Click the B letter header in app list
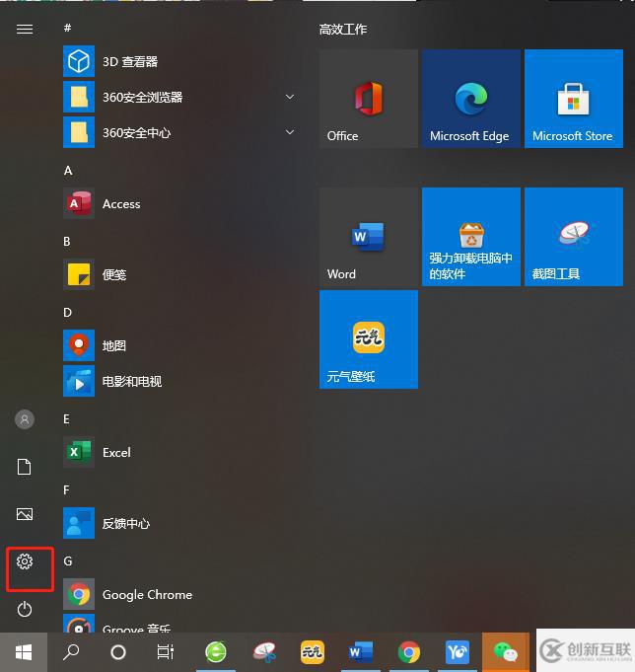The width and height of the screenshot is (635, 672). point(67,242)
